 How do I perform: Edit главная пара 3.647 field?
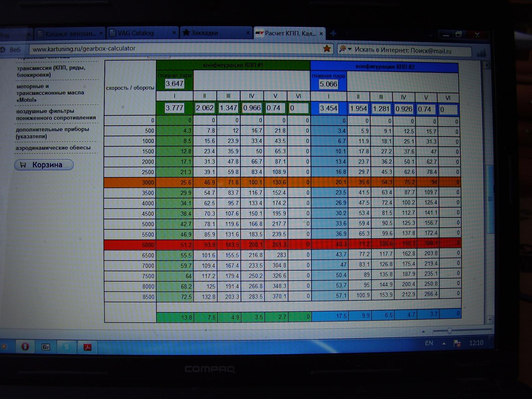point(175,83)
